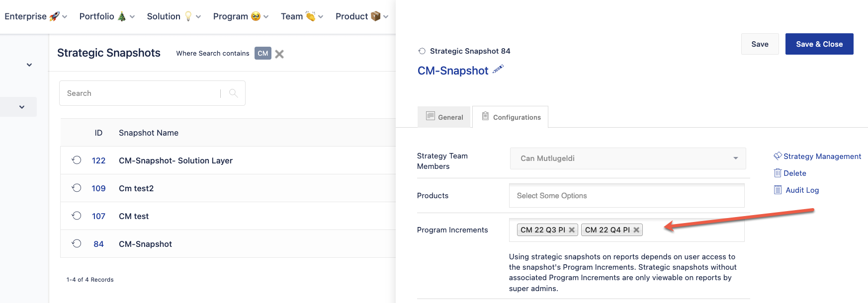Click the search magnifier icon
868x303 pixels.
click(233, 93)
